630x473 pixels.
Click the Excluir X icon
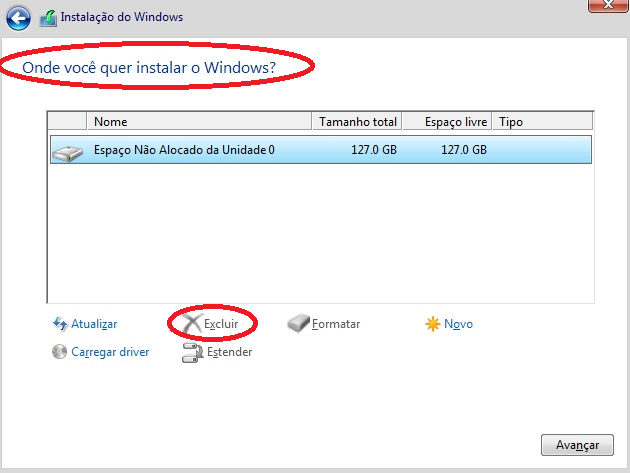click(192, 324)
